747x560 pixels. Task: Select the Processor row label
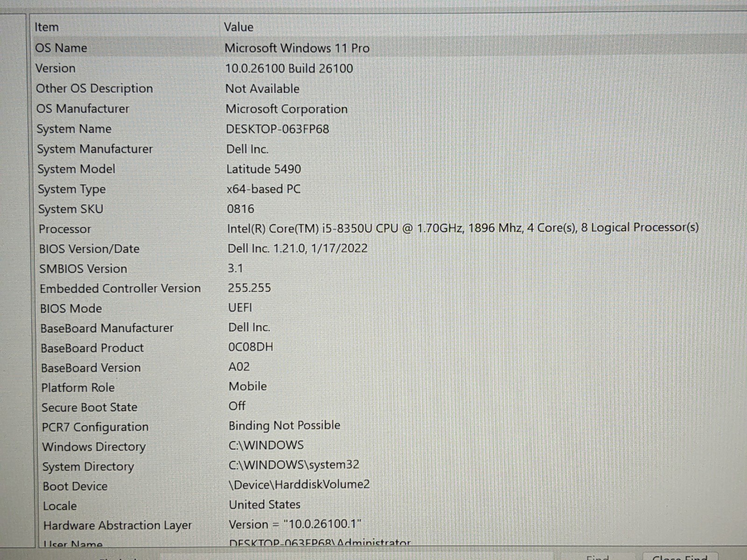coord(65,229)
